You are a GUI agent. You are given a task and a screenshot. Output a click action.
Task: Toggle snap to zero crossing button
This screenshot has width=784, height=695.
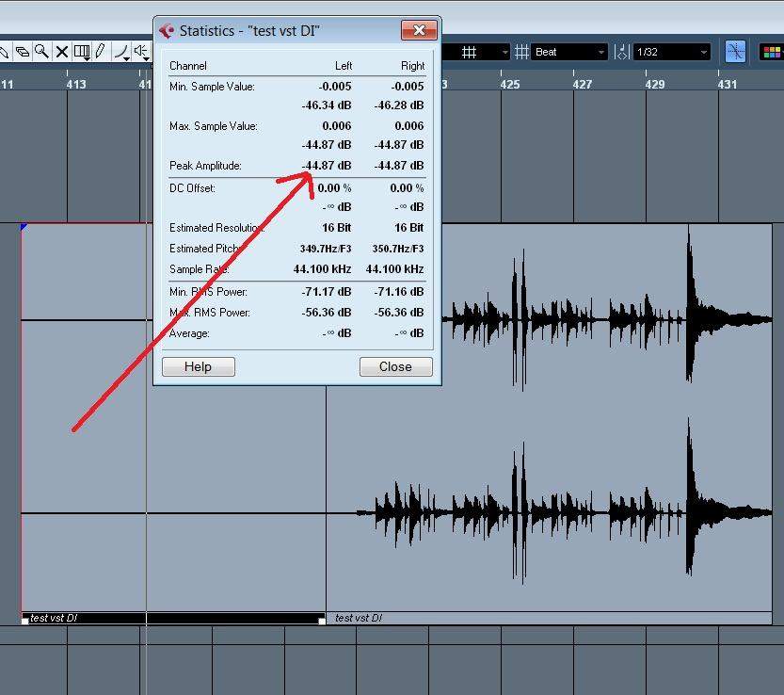pyautogui.click(x=734, y=52)
